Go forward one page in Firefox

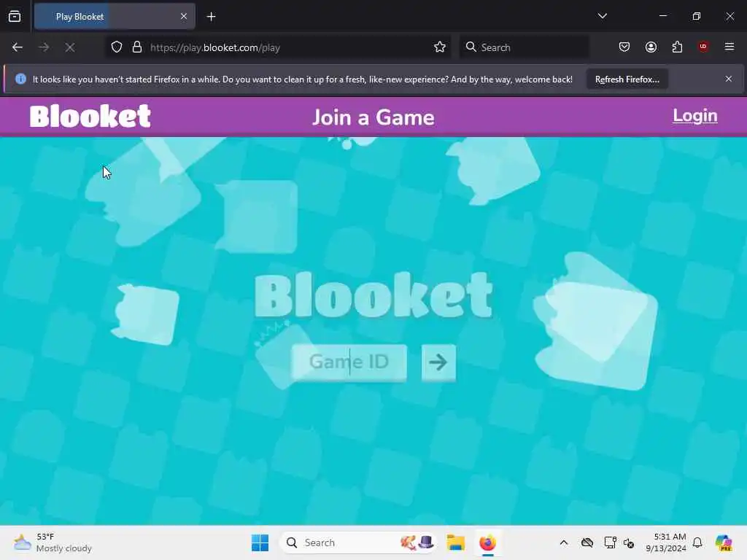[x=44, y=47]
